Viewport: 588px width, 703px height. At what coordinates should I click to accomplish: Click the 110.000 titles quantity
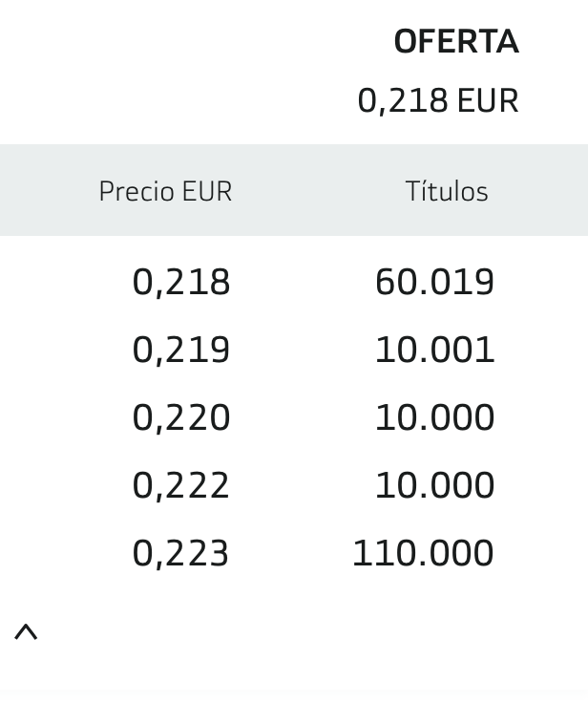click(x=423, y=553)
